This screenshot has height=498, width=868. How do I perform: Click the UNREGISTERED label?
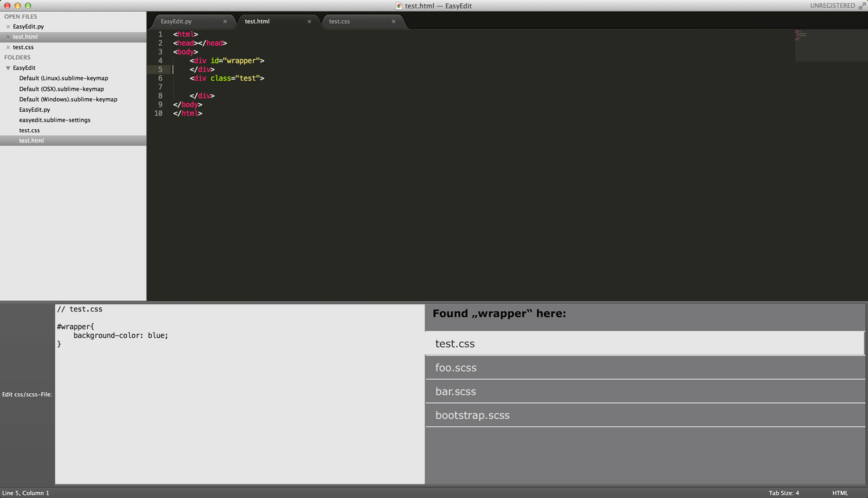tap(832, 6)
